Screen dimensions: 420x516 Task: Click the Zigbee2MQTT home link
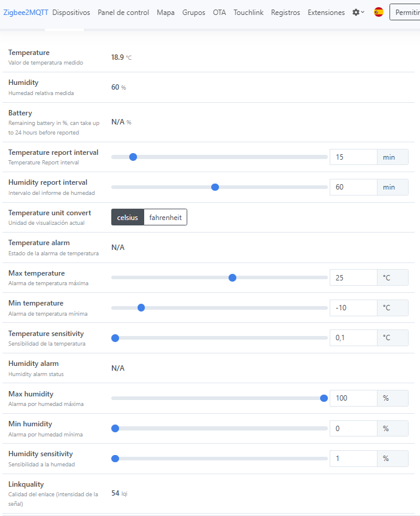(26, 12)
